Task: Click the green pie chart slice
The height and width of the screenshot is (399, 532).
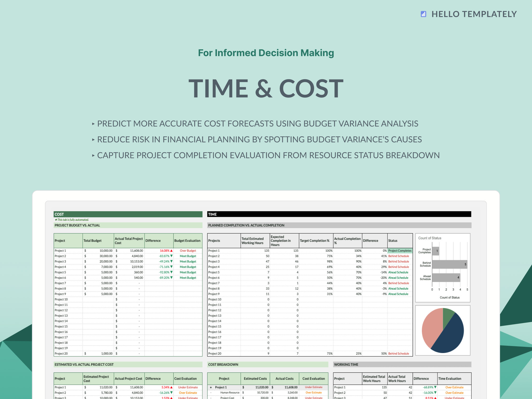Action: tap(447, 316)
